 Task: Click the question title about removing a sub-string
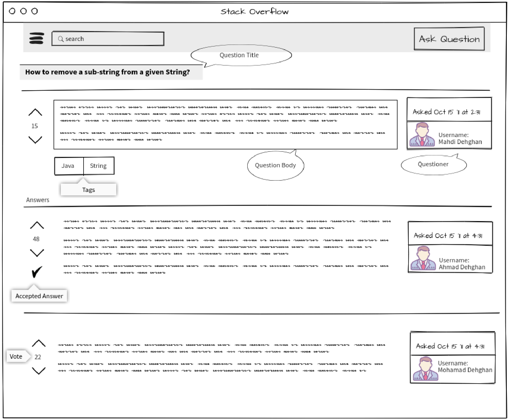click(107, 72)
